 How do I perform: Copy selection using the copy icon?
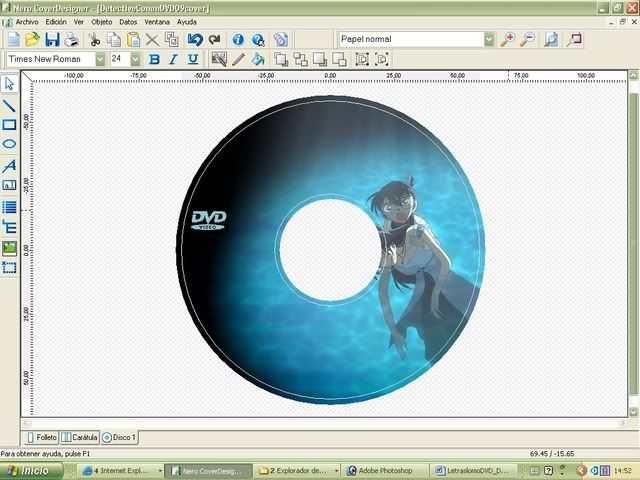pos(114,40)
